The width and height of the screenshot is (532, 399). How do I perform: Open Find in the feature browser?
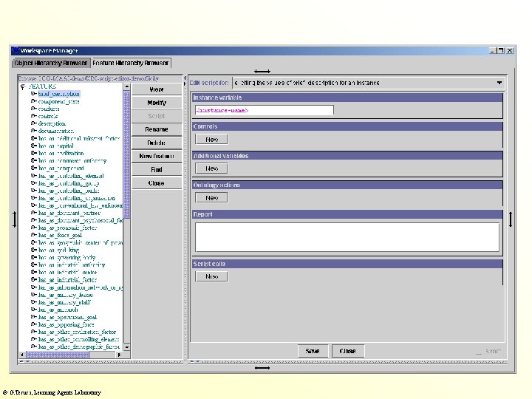pyautogui.click(x=157, y=169)
